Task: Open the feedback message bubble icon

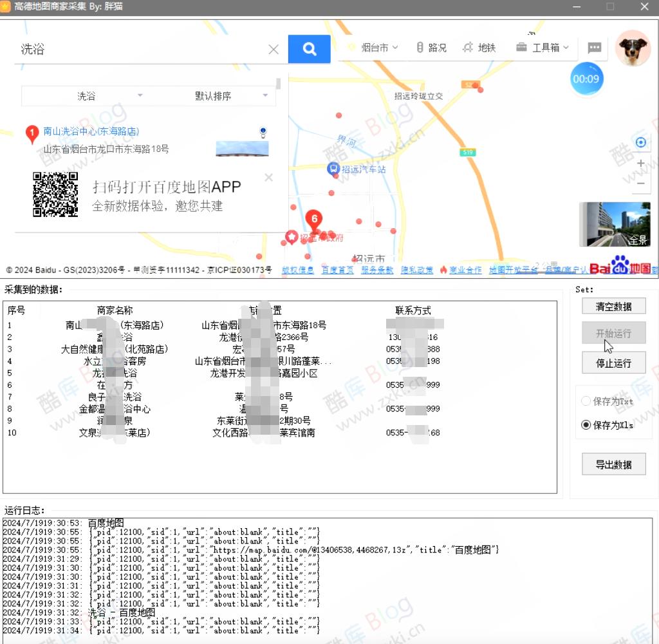Action: click(593, 47)
